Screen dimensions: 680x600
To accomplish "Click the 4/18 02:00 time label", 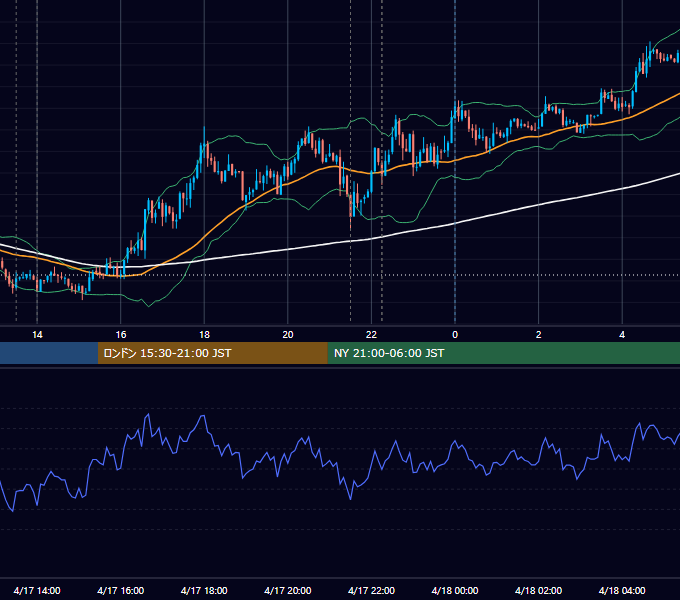I will click(538, 590).
